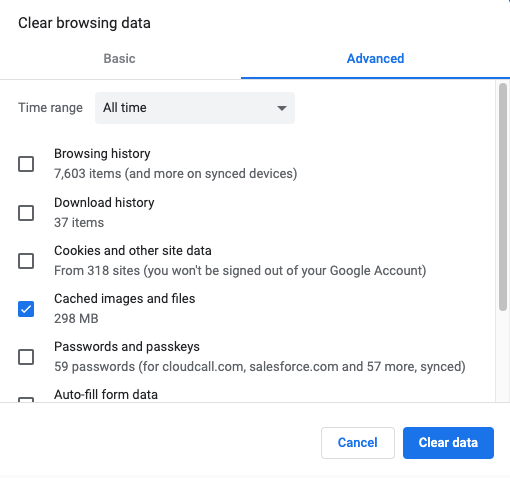
Task: Click the Browsing history label text
Action: 102,154
